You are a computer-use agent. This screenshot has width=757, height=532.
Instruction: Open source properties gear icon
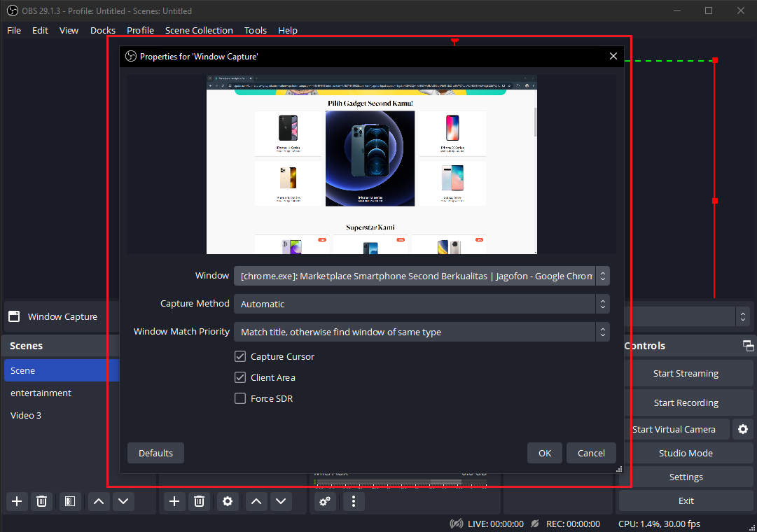click(x=228, y=501)
